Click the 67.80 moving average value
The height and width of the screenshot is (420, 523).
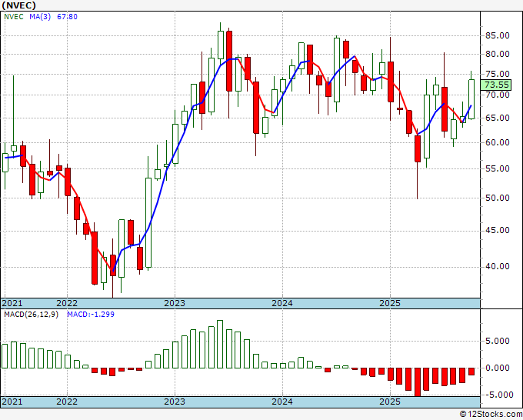tap(67, 17)
